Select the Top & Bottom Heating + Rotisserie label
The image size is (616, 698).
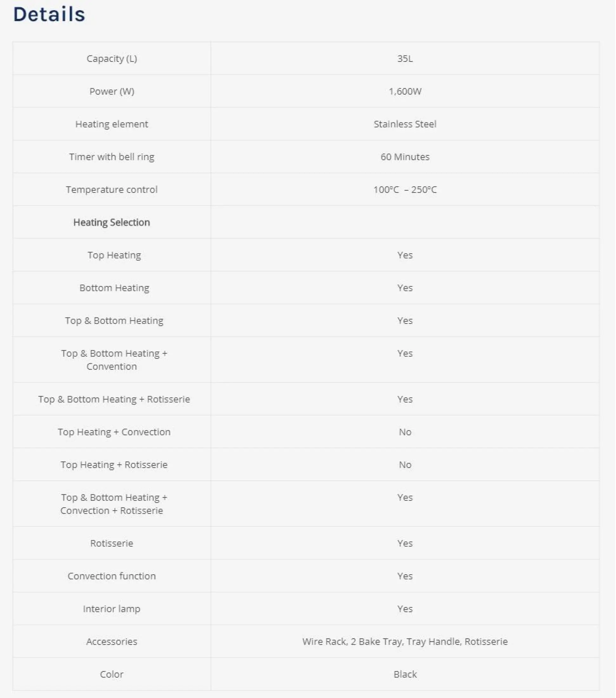coord(114,399)
